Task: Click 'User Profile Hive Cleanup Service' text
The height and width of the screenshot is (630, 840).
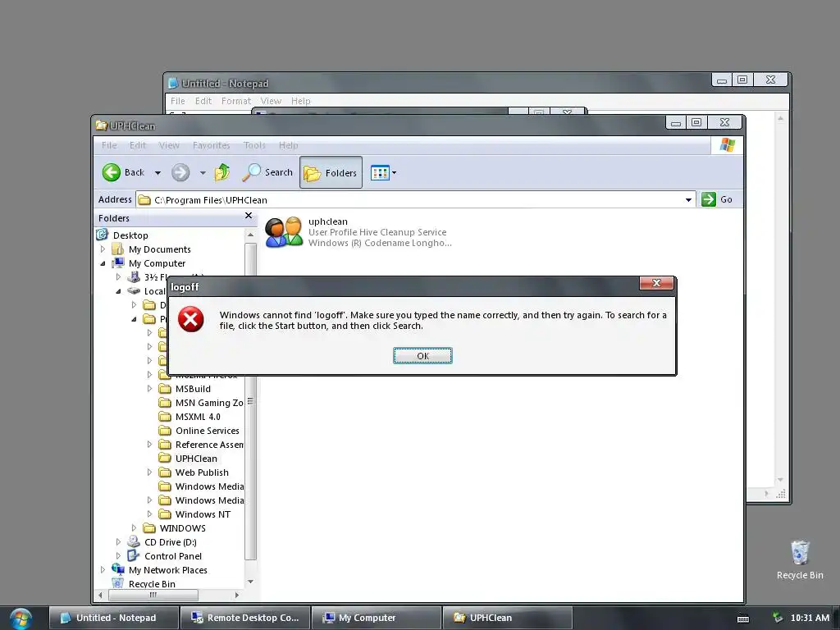Action: 377,232
